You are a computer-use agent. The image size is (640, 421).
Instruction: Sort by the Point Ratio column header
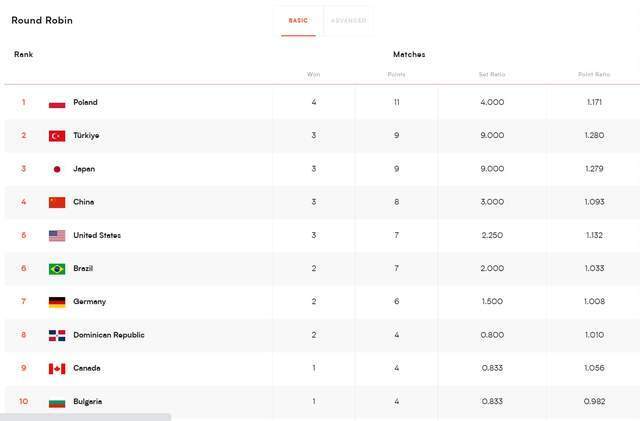(594, 74)
